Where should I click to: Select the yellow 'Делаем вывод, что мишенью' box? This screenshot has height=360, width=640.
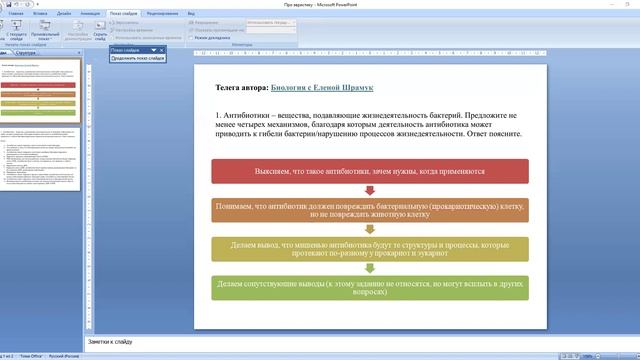[x=370, y=249]
